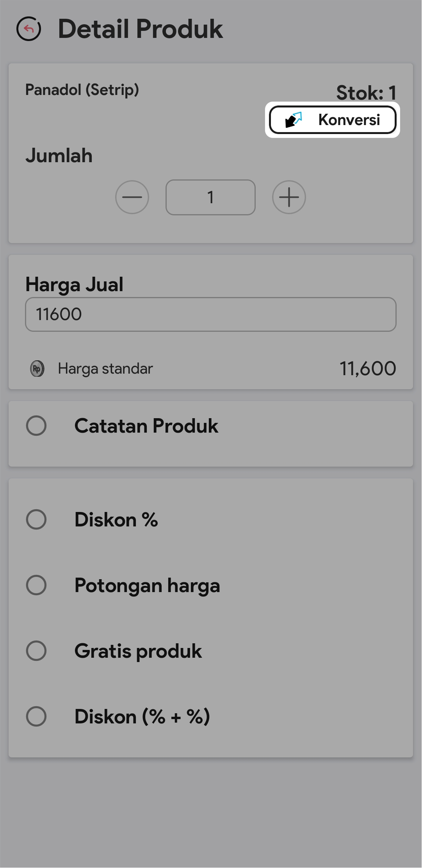Enable the Catatan Produk option

click(36, 426)
